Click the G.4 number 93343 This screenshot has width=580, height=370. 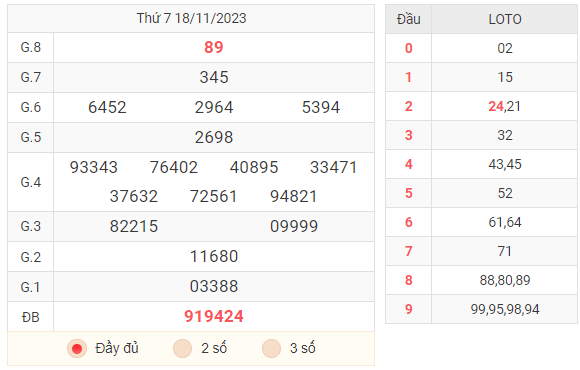click(x=94, y=167)
